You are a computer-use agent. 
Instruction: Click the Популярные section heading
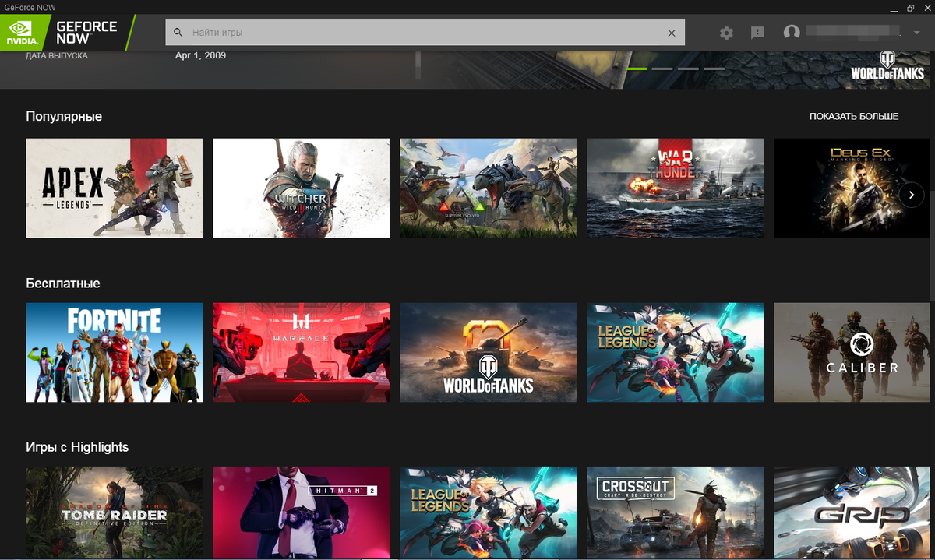tap(64, 116)
